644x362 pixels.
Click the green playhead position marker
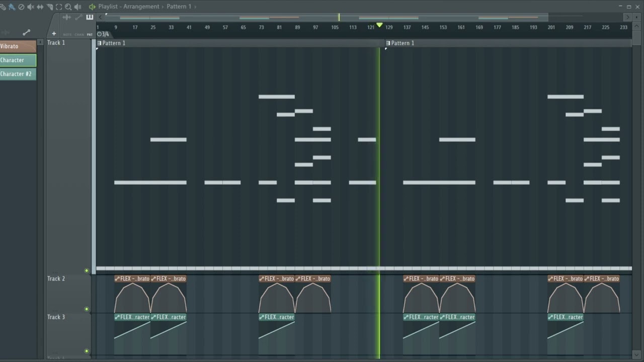(379, 25)
